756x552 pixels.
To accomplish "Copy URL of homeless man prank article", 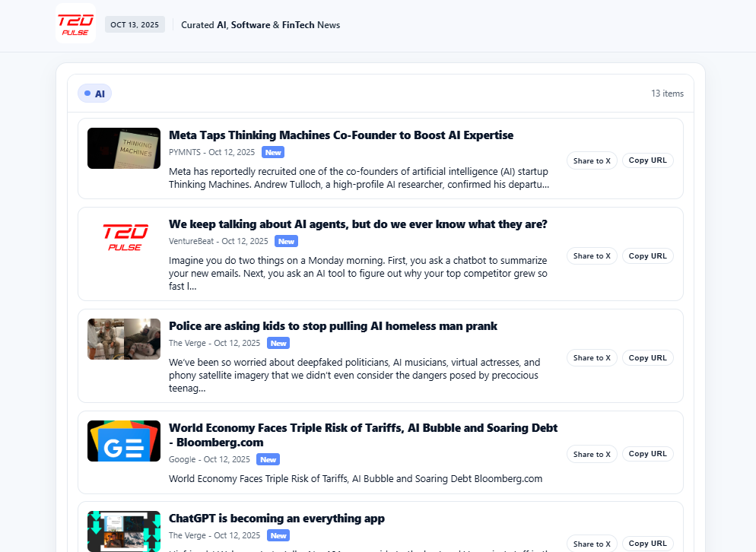I will pyautogui.click(x=647, y=357).
